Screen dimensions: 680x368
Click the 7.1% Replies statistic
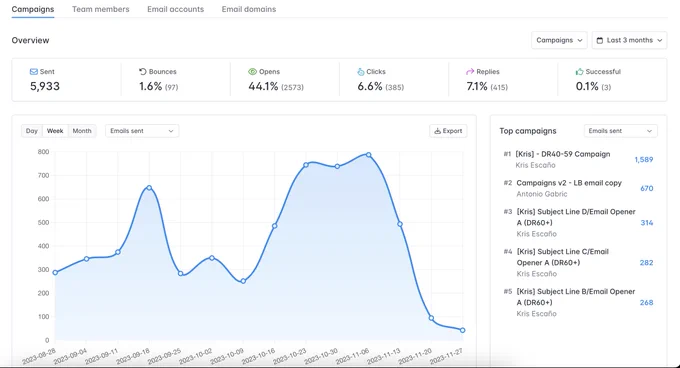477,86
